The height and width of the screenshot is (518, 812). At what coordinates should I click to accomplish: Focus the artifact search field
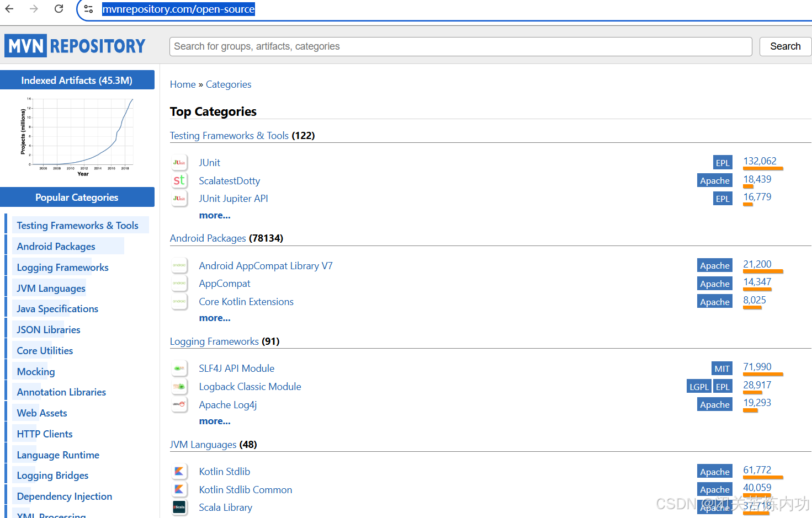[460, 46]
